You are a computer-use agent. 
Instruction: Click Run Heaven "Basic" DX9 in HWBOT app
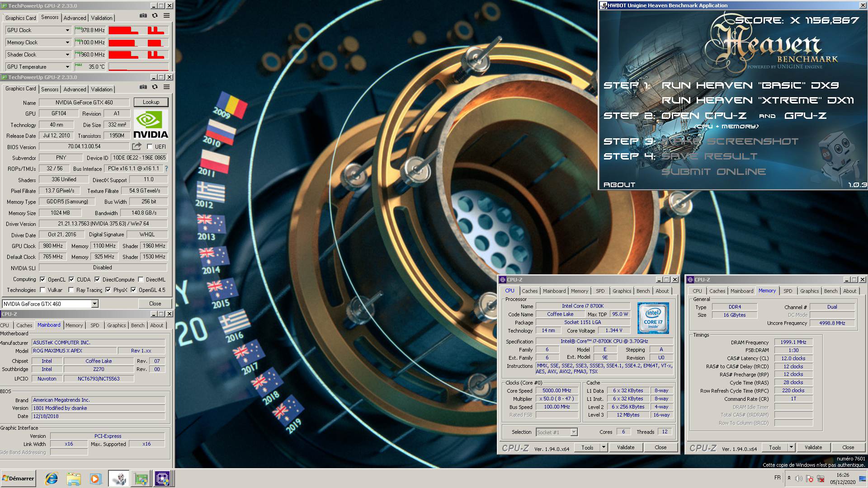(750, 85)
